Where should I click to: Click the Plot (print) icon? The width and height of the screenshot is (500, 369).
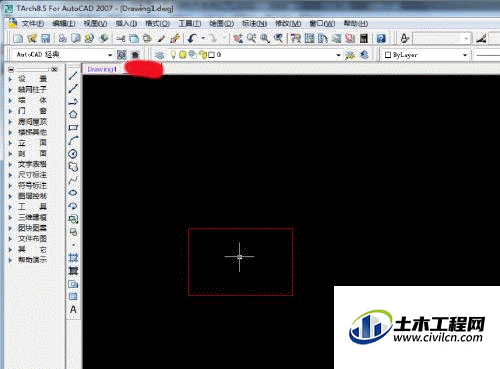tap(62, 38)
